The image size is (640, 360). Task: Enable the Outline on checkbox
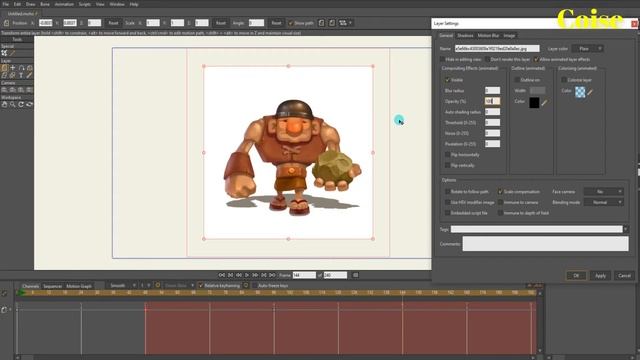tap(517, 80)
